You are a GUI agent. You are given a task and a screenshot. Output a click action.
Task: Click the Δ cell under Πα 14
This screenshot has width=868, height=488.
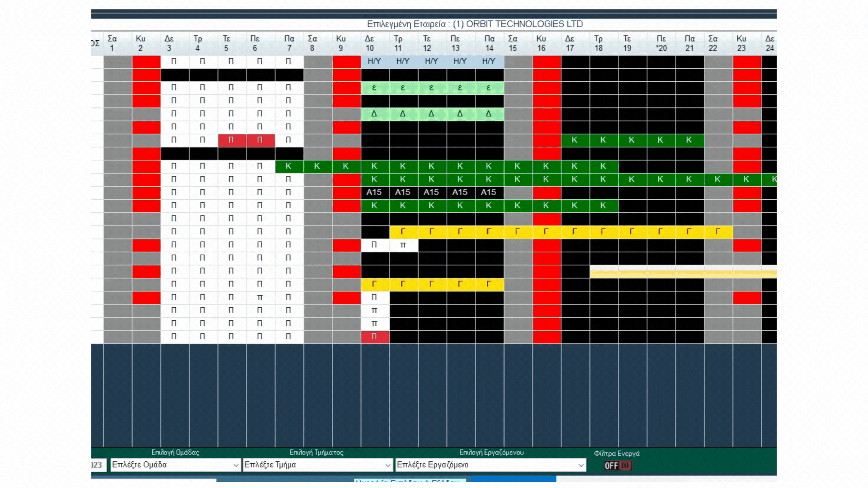pos(489,114)
